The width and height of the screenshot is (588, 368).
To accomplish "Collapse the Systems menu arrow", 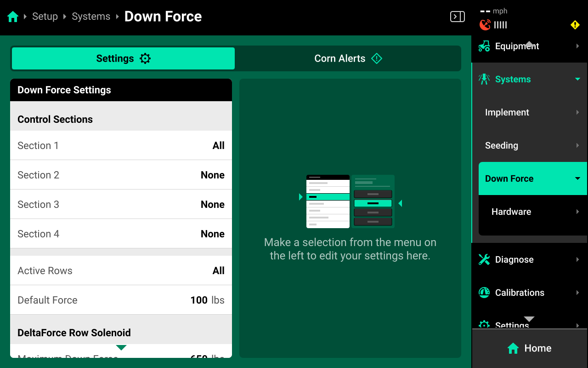I will (577, 79).
